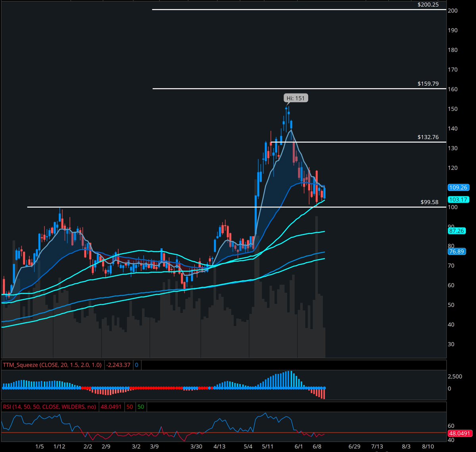Click the 140 price axis tick
This screenshot has height=452, width=476.
(x=453, y=129)
